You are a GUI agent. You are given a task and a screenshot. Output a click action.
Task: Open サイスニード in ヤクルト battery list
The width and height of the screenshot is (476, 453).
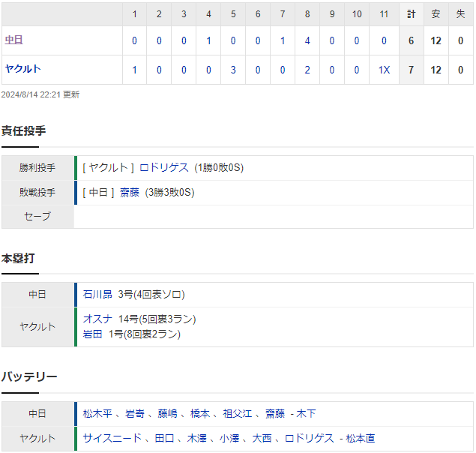point(112,438)
